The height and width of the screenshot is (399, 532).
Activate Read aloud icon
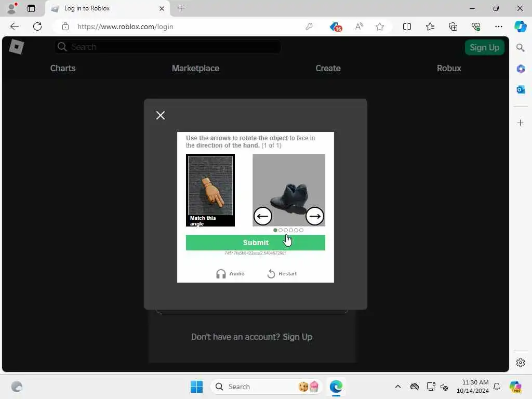(359, 26)
